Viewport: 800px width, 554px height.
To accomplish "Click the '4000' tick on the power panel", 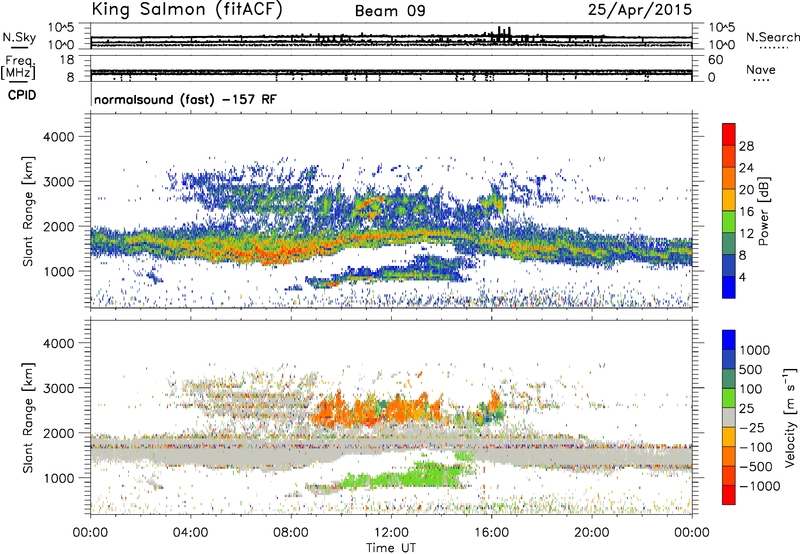I will point(58,137).
